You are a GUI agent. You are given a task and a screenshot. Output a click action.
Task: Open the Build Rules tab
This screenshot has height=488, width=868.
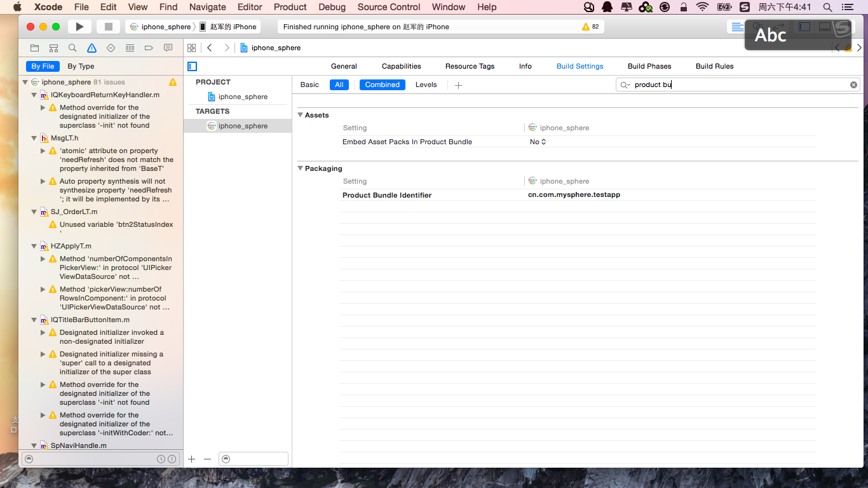click(x=715, y=66)
